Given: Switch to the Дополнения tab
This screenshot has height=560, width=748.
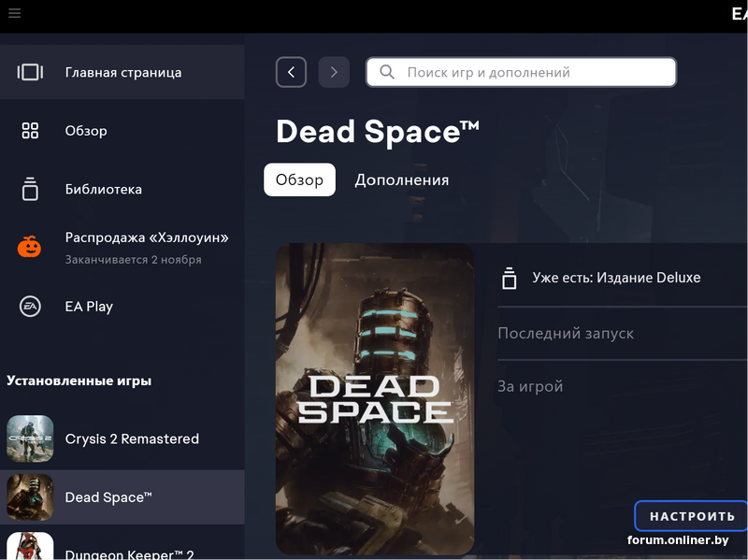Looking at the screenshot, I should [401, 179].
